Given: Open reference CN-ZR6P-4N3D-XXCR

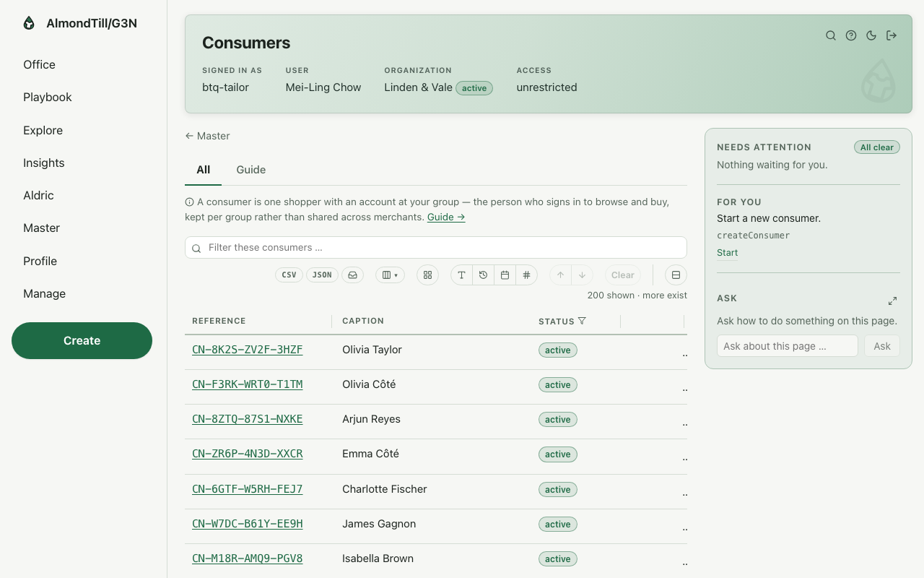Looking at the screenshot, I should 248,454.
